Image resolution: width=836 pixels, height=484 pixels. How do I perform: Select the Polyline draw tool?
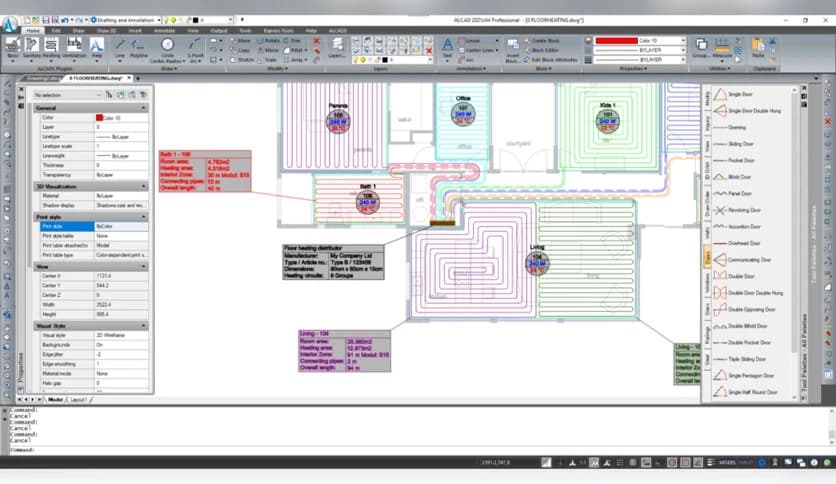(139, 49)
